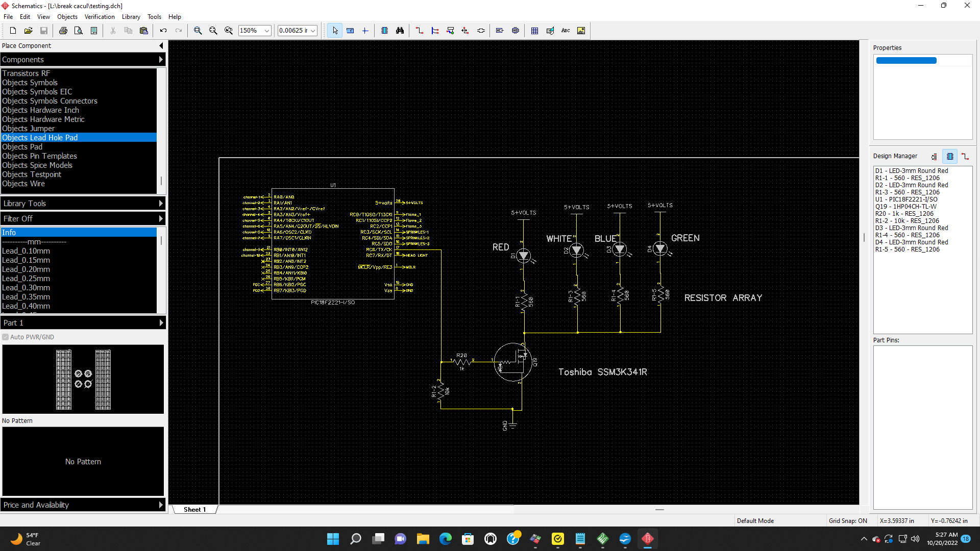Viewport: 980px width, 551px height.
Task: Create a new schematic file
Action: pos(13,31)
